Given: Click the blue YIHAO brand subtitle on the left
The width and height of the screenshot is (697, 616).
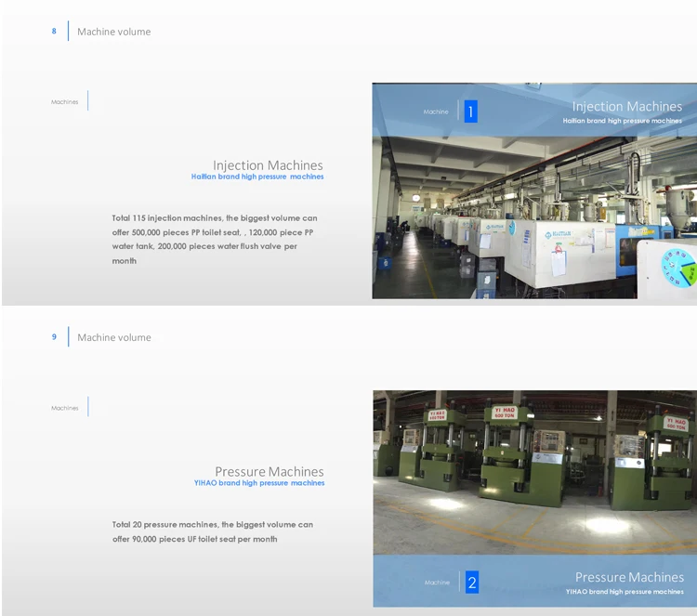Looking at the screenshot, I should 259,483.
